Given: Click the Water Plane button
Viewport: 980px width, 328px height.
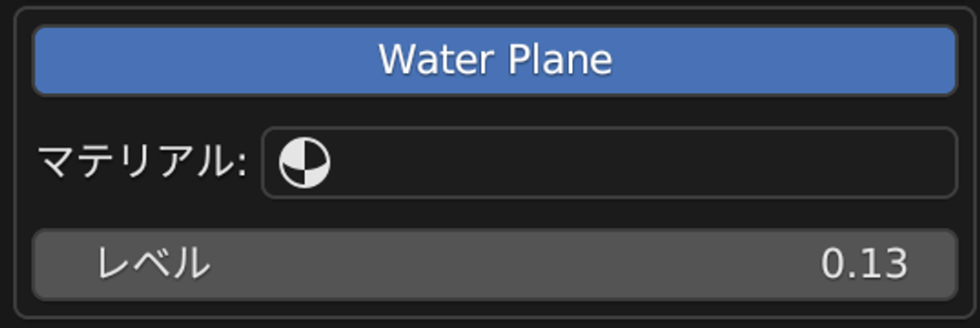Looking at the screenshot, I should click(x=495, y=60).
